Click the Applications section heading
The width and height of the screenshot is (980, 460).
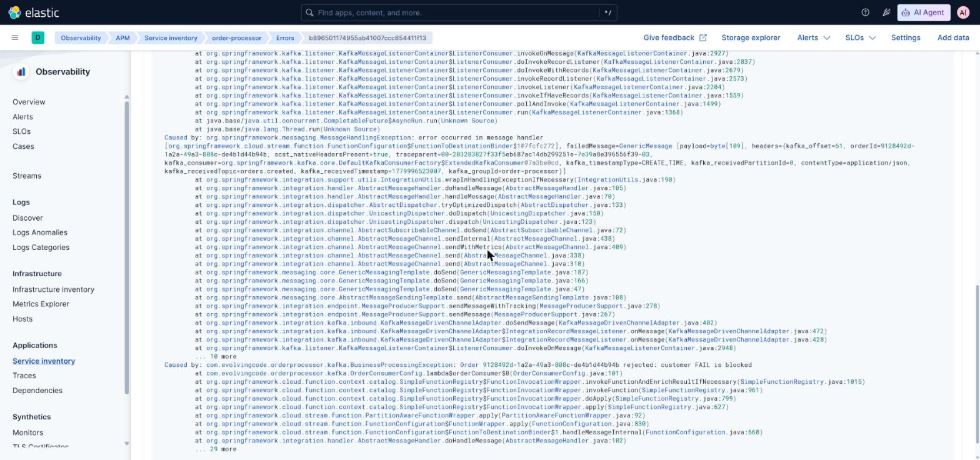[35, 346]
